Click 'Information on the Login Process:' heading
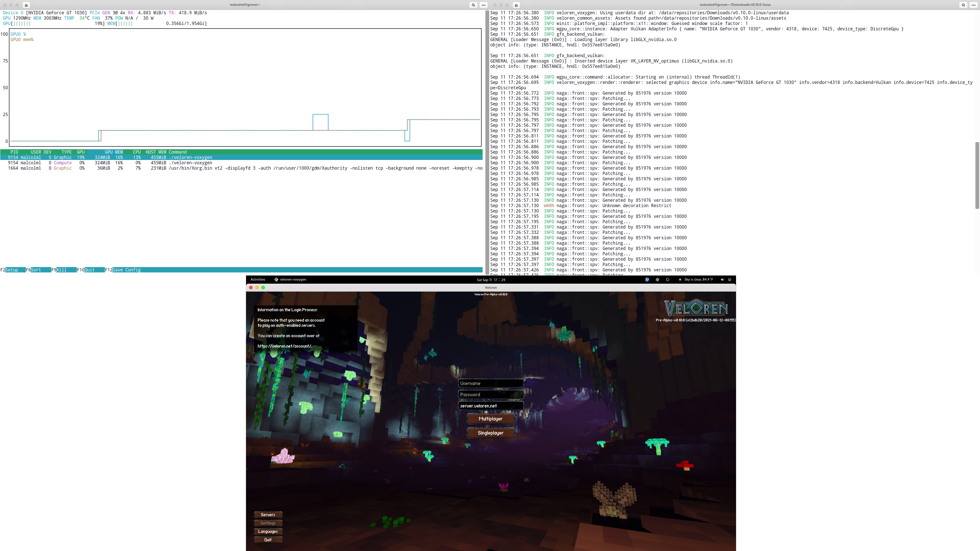Image resolution: width=980 pixels, height=551 pixels. coord(287,309)
